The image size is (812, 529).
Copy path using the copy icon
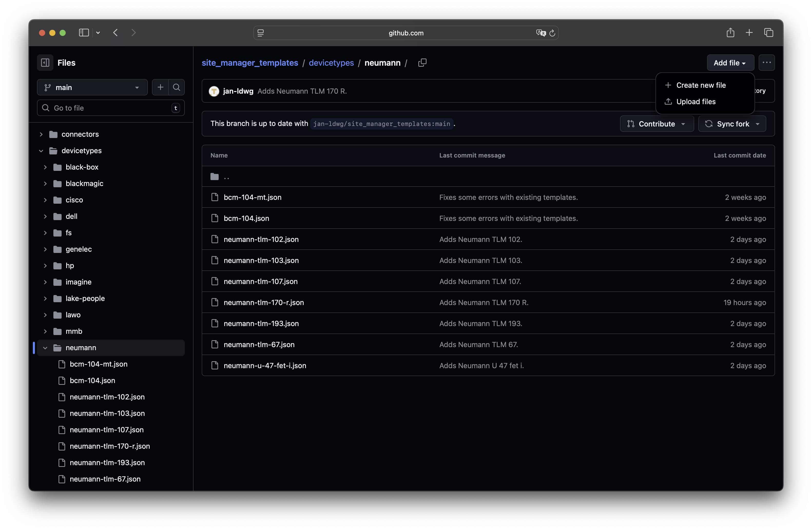click(x=422, y=63)
